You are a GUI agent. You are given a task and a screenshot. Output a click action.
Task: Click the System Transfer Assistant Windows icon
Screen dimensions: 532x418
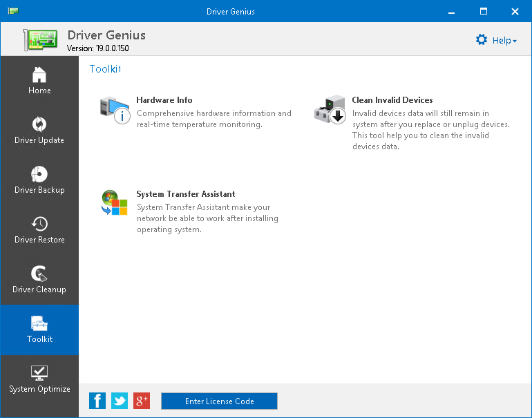[114, 202]
